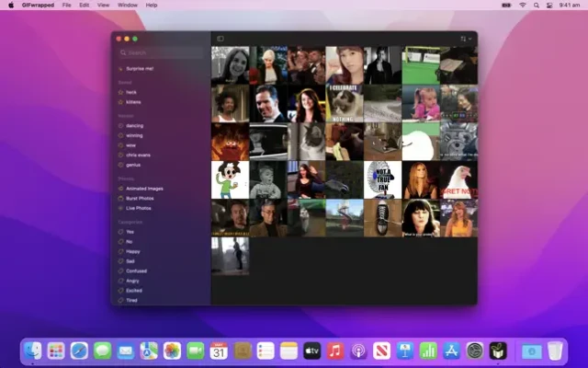This screenshot has width=588, height=368.
Task: Open Mail from the Dock
Action: coord(126,351)
